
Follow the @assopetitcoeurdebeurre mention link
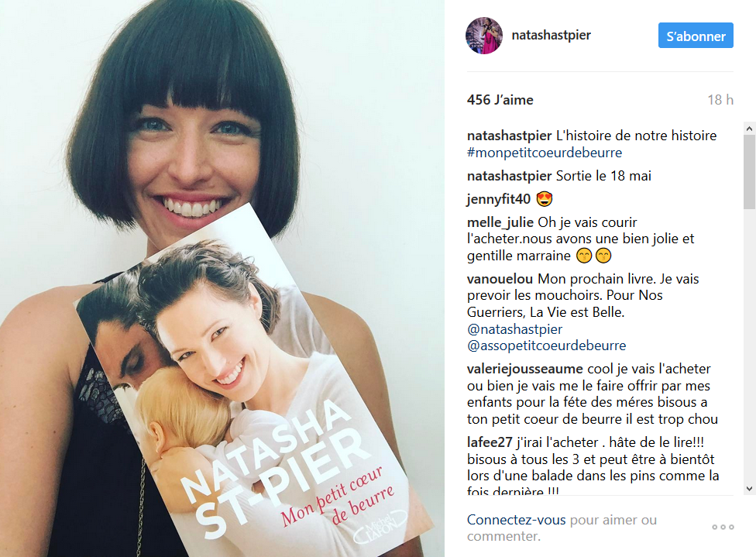point(546,346)
